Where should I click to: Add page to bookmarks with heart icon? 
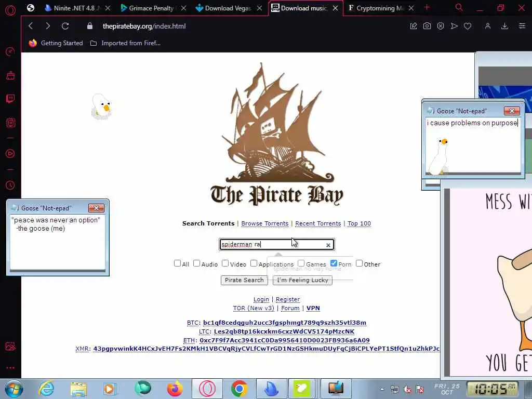coord(468,26)
